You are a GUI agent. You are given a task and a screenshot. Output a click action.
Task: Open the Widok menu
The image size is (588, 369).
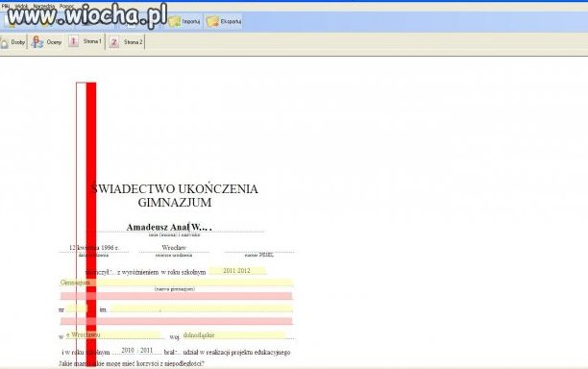[21, 7]
